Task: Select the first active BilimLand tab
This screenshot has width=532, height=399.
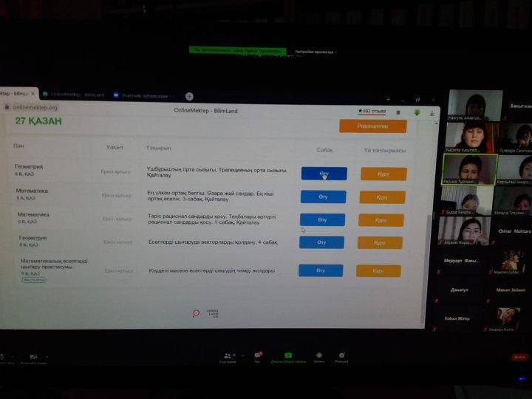Action: click(x=17, y=93)
